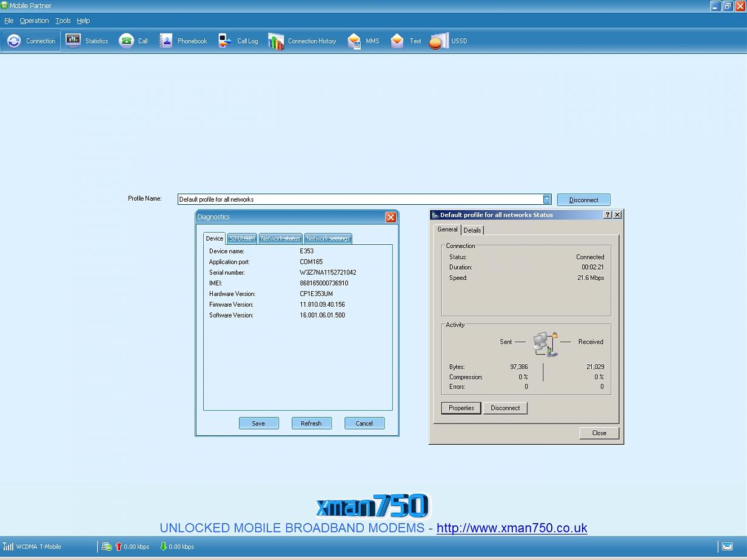Screen dimensions: 747x560
Task: Expand the Profile Name dropdown arrow
Action: pyautogui.click(x=547, y=199)
